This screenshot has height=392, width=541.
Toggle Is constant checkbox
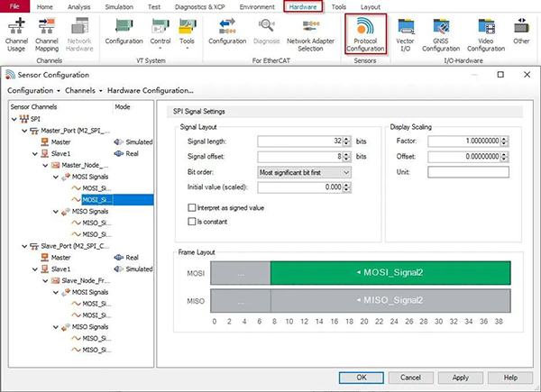click(192, 222)
